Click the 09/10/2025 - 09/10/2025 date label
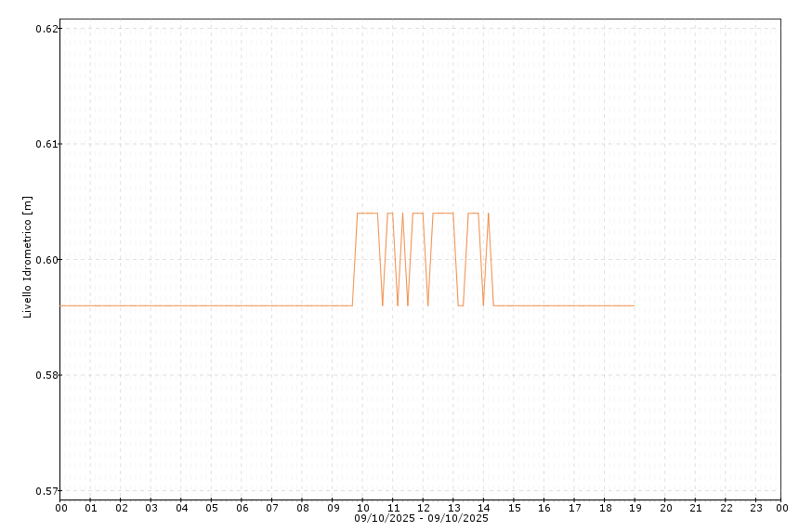This screenshot has width=799, height=532. pos(421,518)
